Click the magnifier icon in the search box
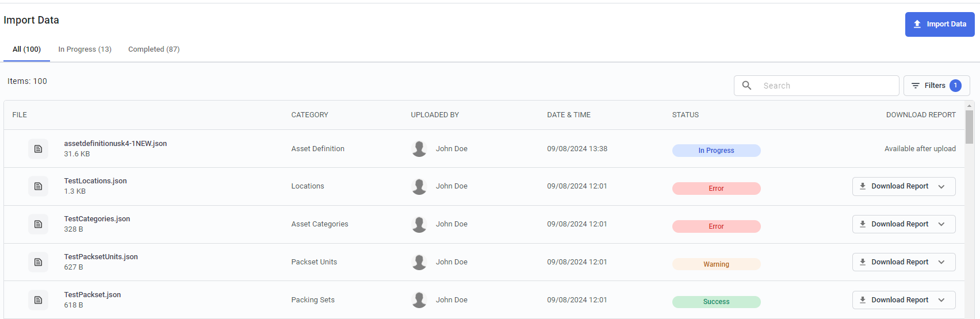Viewport: 980px width, 319px height. 747,86
